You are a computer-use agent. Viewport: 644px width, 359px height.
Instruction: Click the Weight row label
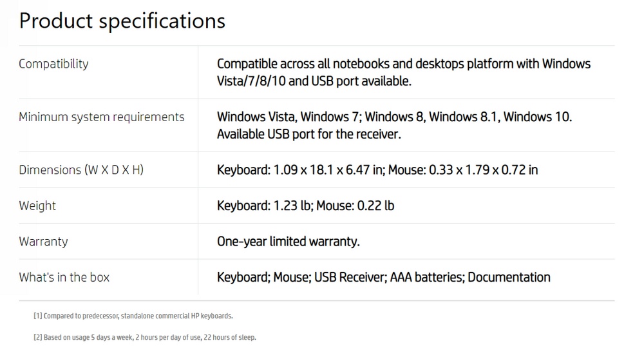(37, 206)
